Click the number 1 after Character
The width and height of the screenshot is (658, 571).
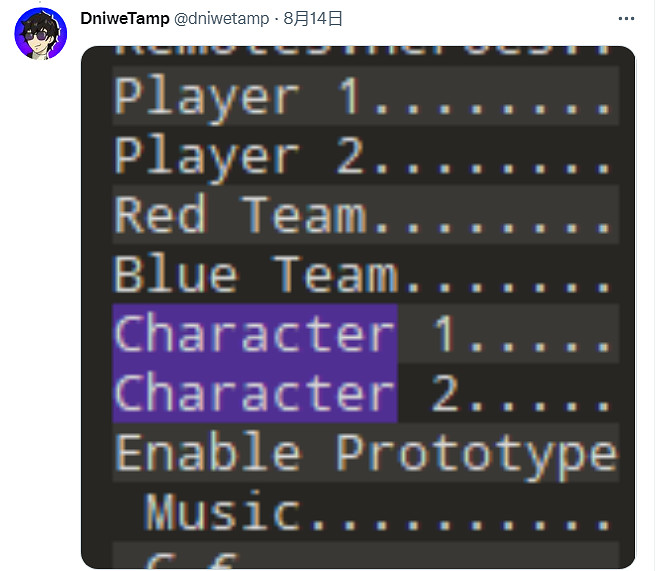[445, 334]
